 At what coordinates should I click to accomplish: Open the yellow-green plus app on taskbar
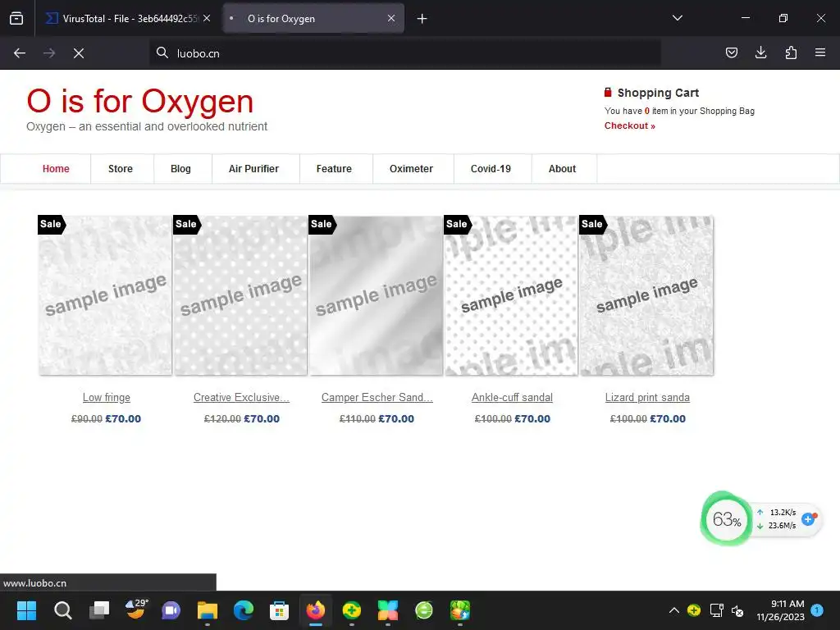[351, 610]
